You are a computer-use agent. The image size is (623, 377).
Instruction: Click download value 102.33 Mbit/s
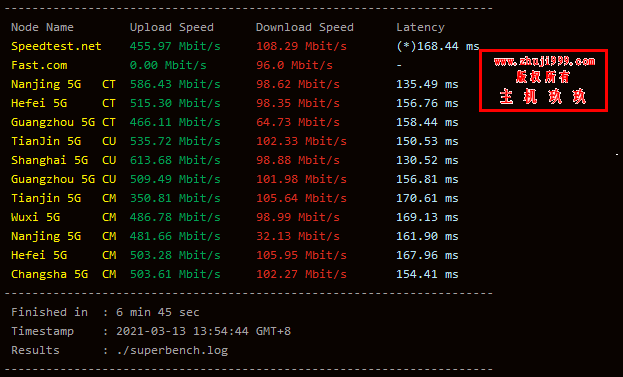point(301,141)
